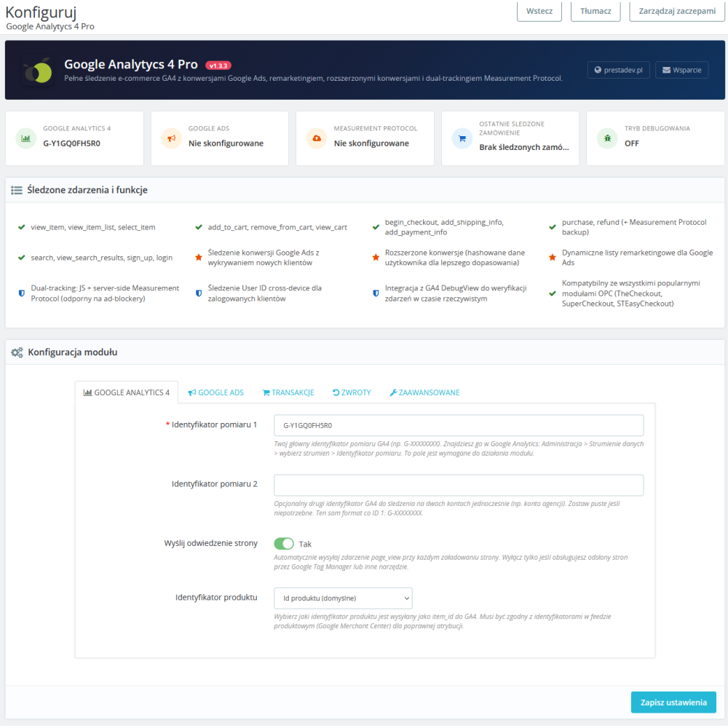The image size is (728, 728).
Task: Click the shield icon beside Dual-tracking JS
Action: point(21,293)
